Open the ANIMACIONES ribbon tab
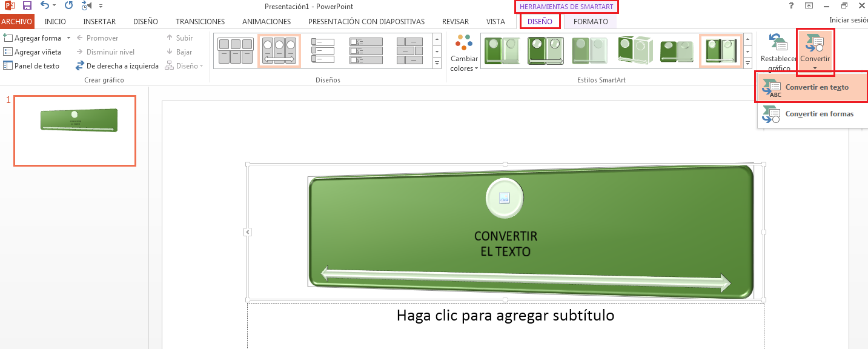 267,22
